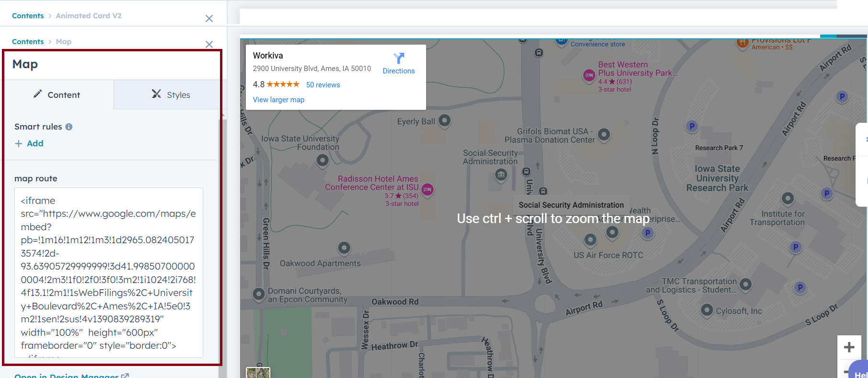
Task: Click Contents breadcrumb above Map panel
Action: click(28, 42)
